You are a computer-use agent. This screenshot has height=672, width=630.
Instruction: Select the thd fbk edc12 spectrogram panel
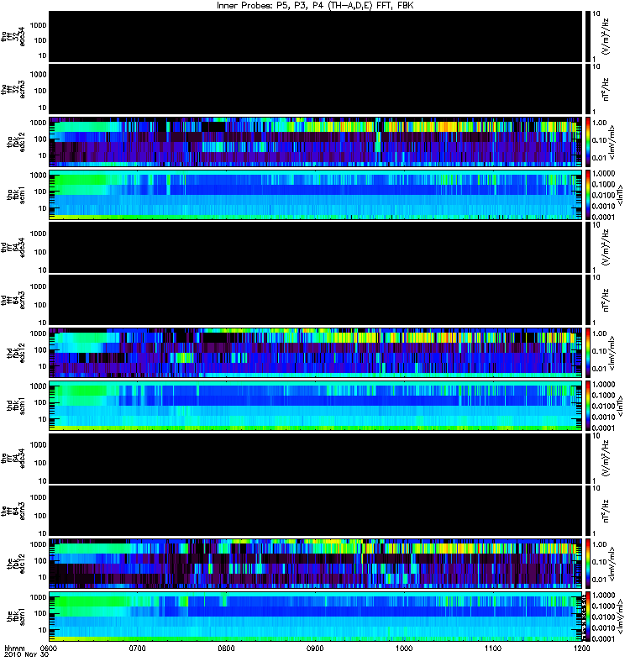coord(316,353)
